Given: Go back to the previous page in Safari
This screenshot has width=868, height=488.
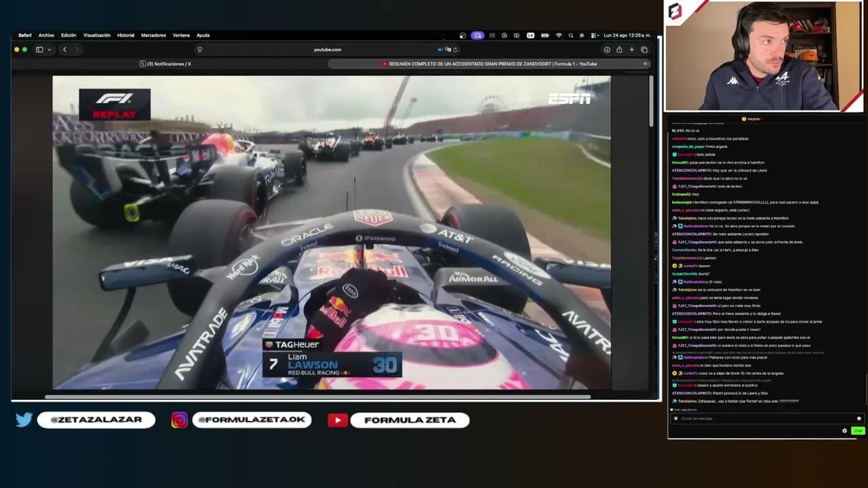Looking at the screenshot, I should [x=64, y=49].
